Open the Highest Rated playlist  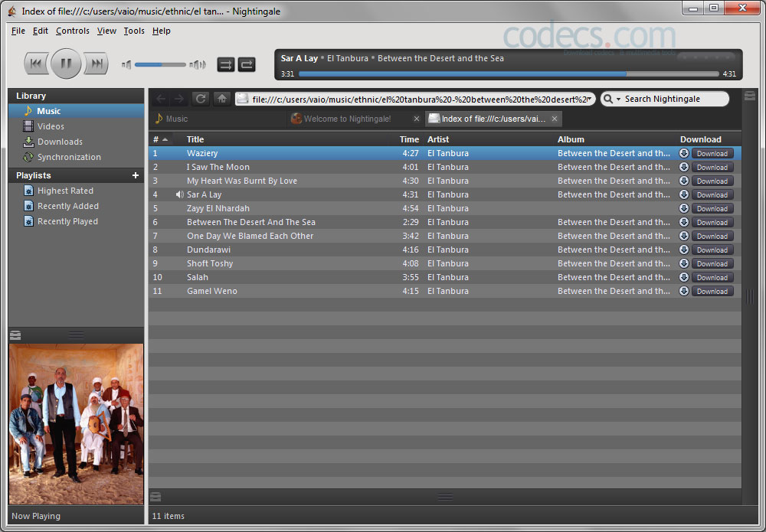tap(76, 191)
